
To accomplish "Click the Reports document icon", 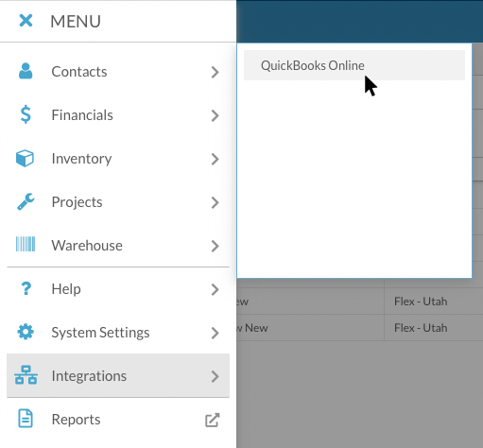I will pyautogui.click(x=26, y=419).
